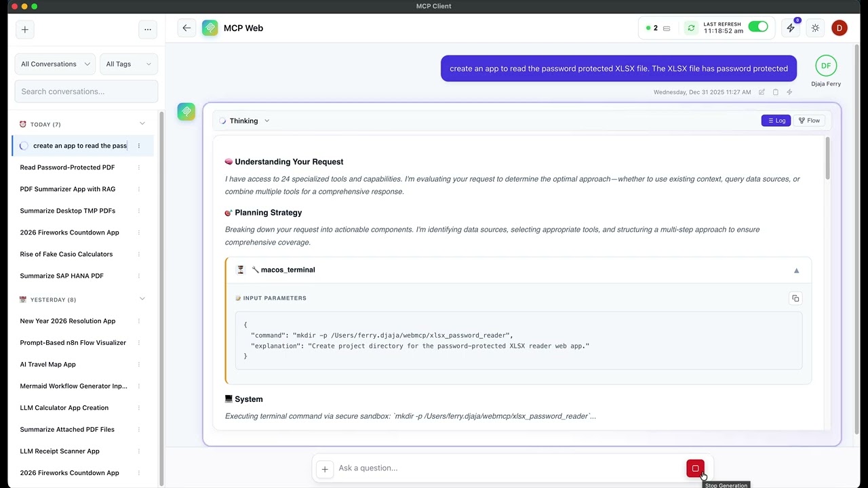Click the attach plus icon in the chat input
This screenshot has height=488, width=868.
325,468
